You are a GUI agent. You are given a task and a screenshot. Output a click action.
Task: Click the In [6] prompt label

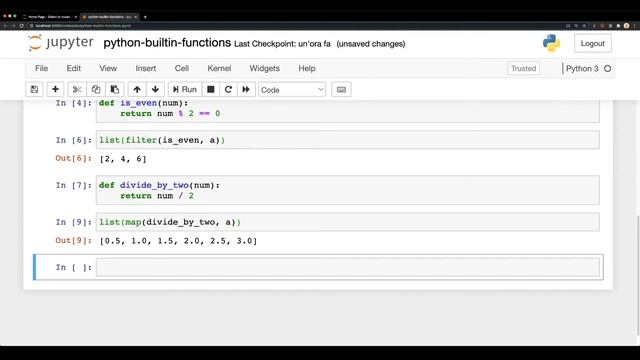74,140
